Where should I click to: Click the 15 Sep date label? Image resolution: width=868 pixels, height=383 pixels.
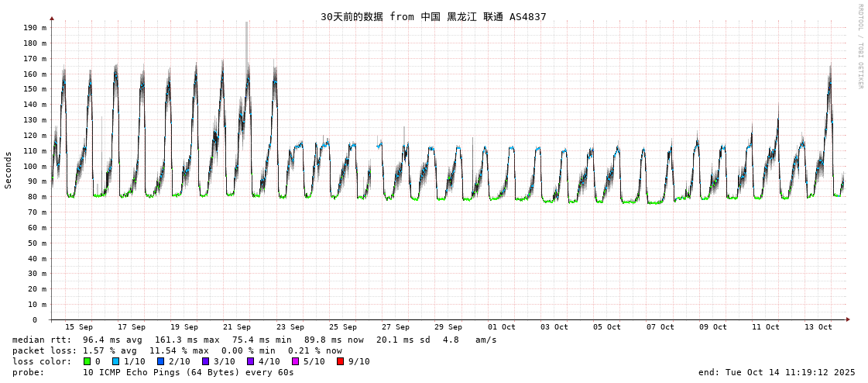78,327
